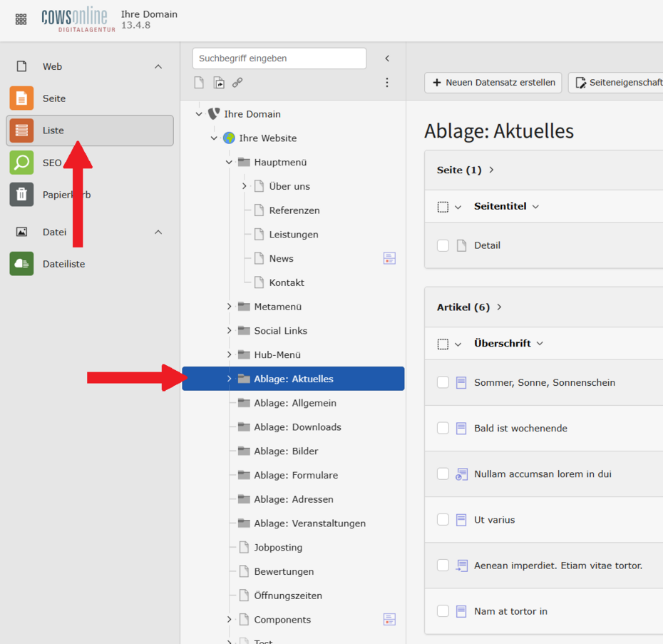Collapse the page tree panel

point(387,58)
